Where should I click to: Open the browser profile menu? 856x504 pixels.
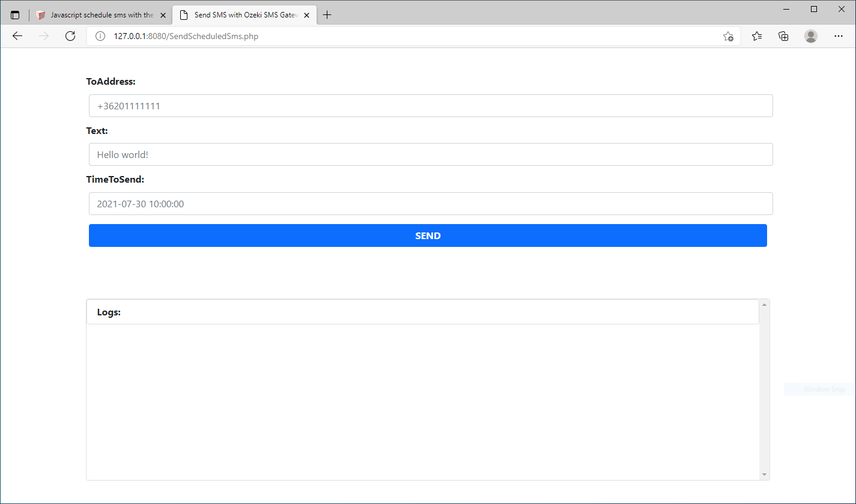point(811,36)
